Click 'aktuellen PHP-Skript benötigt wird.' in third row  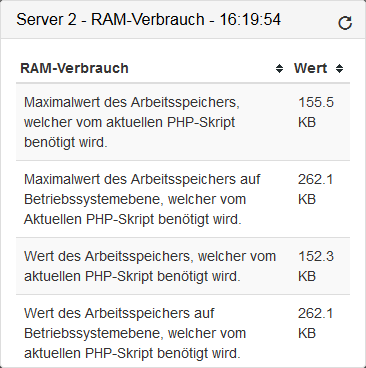pyautogui.click(x=132, y=276)
